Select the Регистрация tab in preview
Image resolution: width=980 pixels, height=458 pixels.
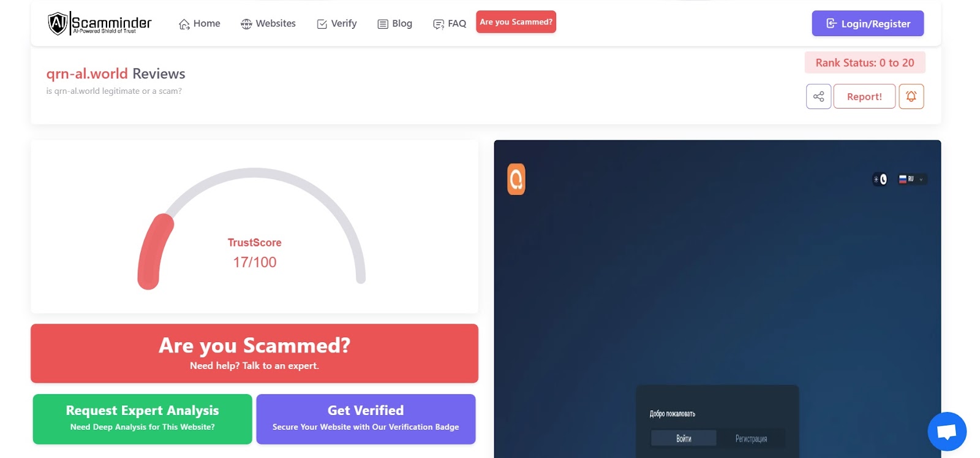pyautogui.click(x=751, y=438)
